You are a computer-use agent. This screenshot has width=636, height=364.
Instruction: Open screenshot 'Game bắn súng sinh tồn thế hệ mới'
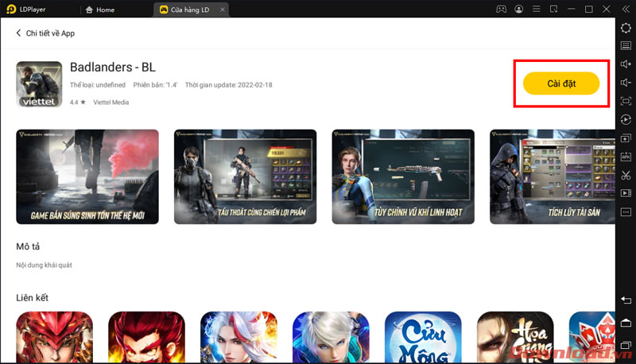[87, 176]
